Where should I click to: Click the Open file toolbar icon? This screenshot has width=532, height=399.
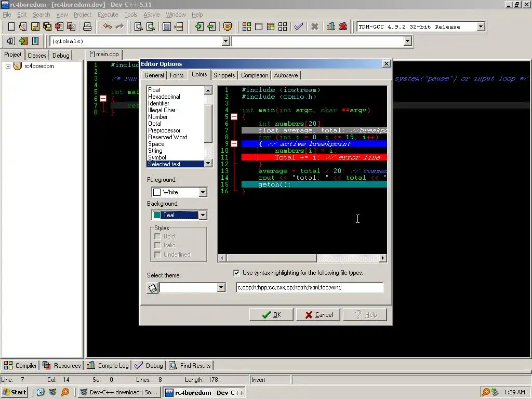[x=23, y=26]
